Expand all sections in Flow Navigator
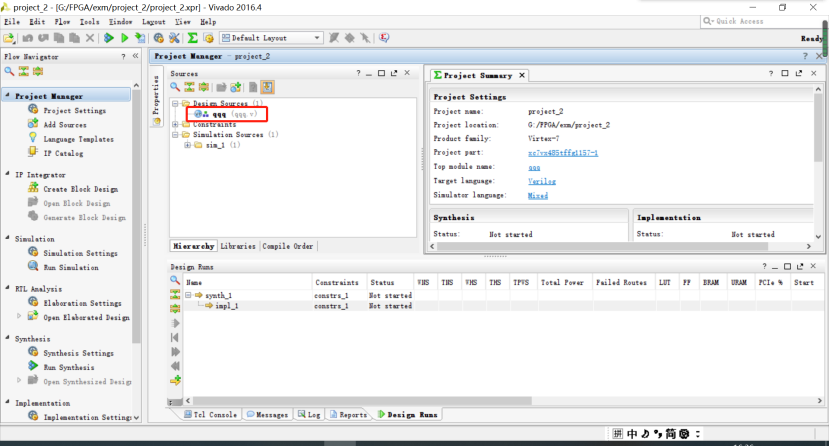This screenshot has width=830, height=446. [38, 71]
